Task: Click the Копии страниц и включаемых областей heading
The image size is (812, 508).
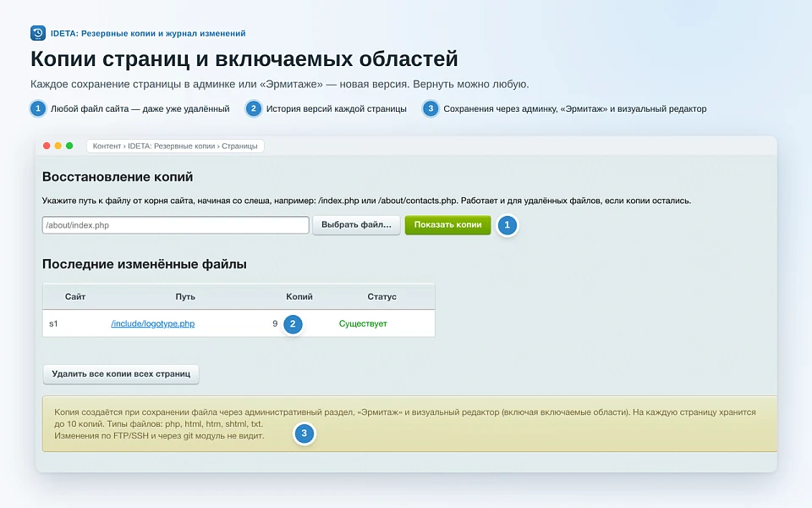Action: coord(244,59)
